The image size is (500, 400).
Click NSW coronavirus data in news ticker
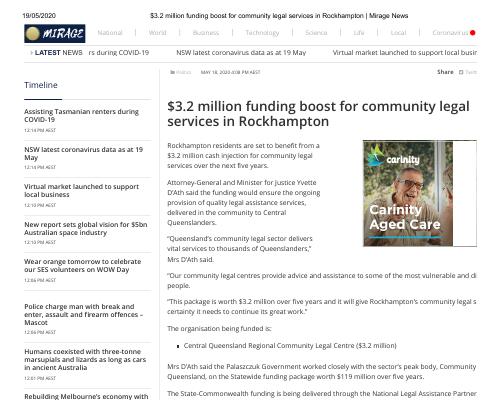click(x=241, y=53)
